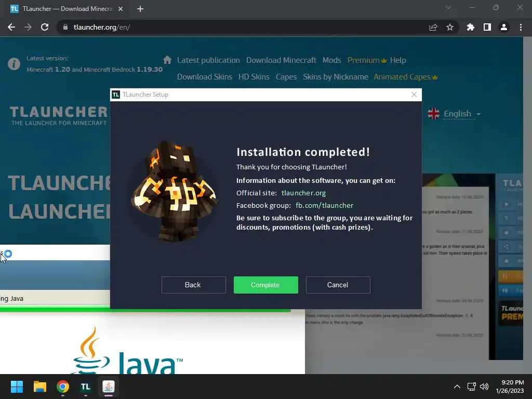The width and height of the screenshot is (532, 399).
Task: Open Chrome three-dot menu
Action: 521,27
